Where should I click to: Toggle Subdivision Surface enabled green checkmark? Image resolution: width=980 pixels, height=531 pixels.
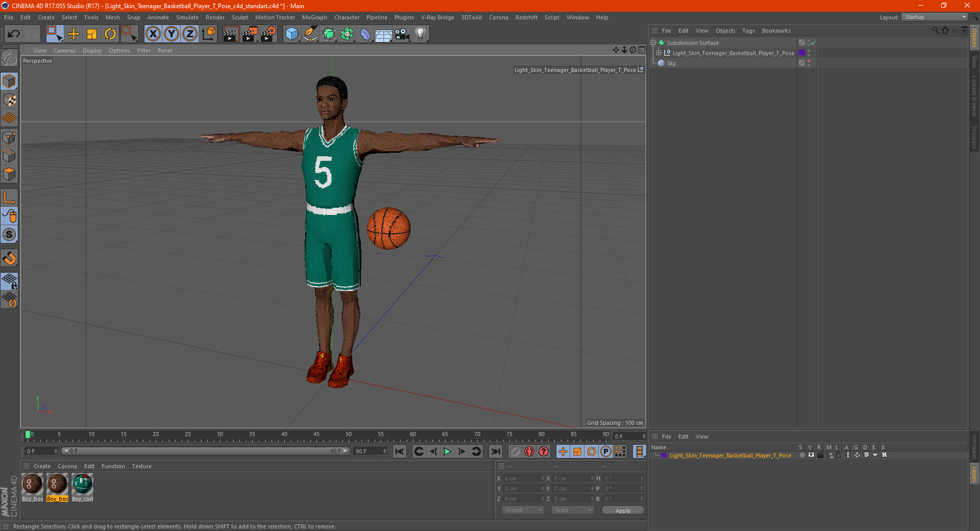[x=813, y=43]
